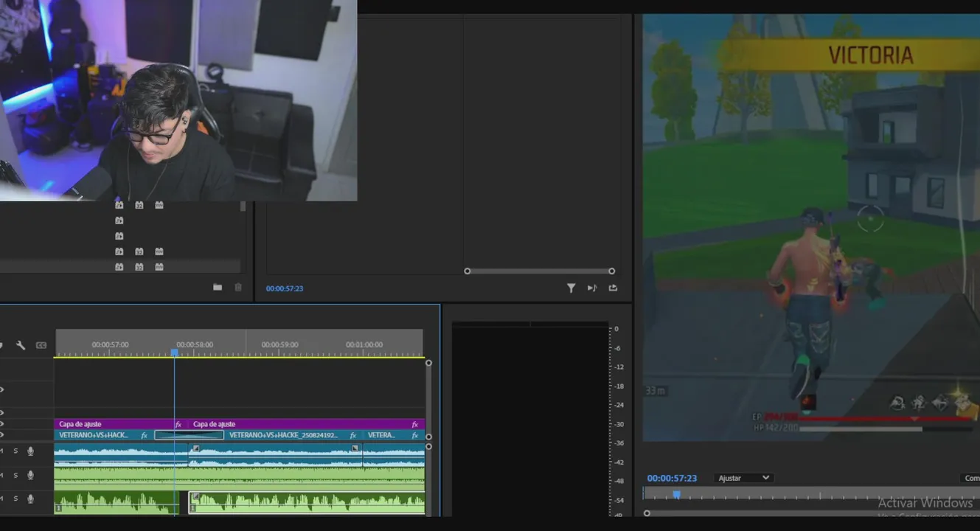Click the Program monitor blue playhead marker
The width and height of the screenshot is (980, 531).
[676, 494]
